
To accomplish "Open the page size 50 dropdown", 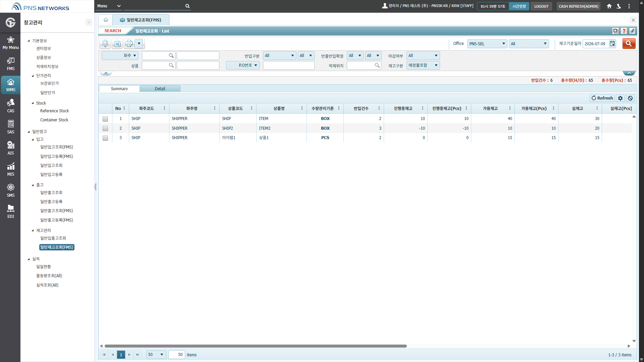I will 156,355.
